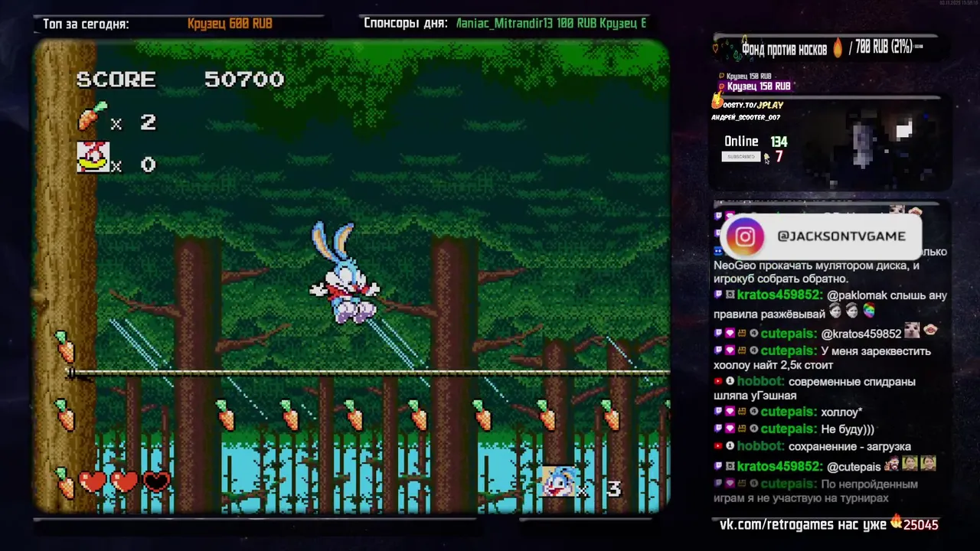This screenshot has width=980, height=551.
Task: Click the Топ за сегодня label
Action: (x=86, y=24)
